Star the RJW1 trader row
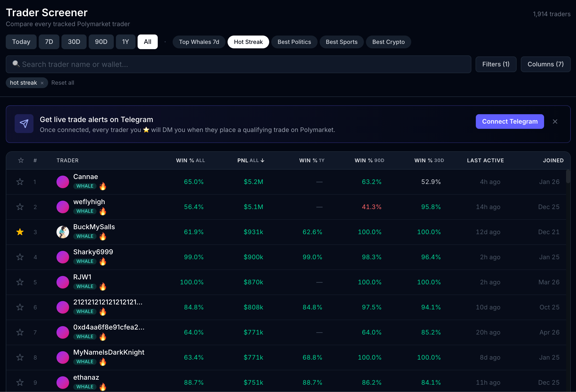Viewport: 576px width, 392px height. pyautogui.click(x=20, y=282)
